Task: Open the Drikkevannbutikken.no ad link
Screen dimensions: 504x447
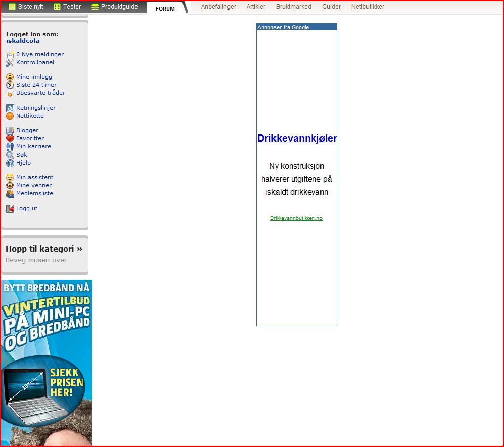Action: tap(296, 218)
